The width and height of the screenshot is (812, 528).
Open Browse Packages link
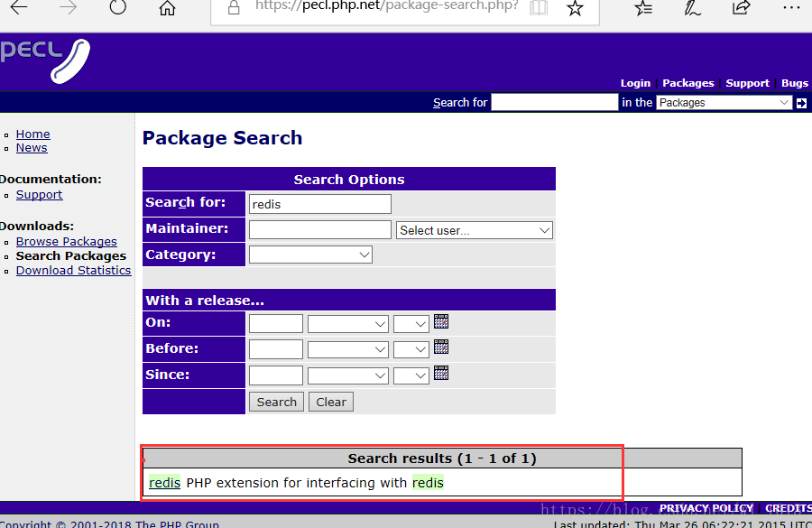[x=66, y=242]
